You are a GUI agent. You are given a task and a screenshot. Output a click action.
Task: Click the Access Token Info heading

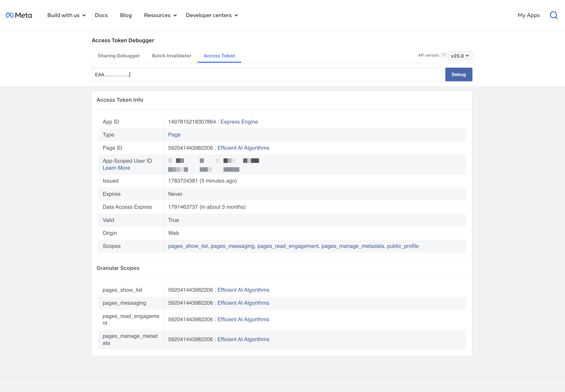tap(120, 100)
